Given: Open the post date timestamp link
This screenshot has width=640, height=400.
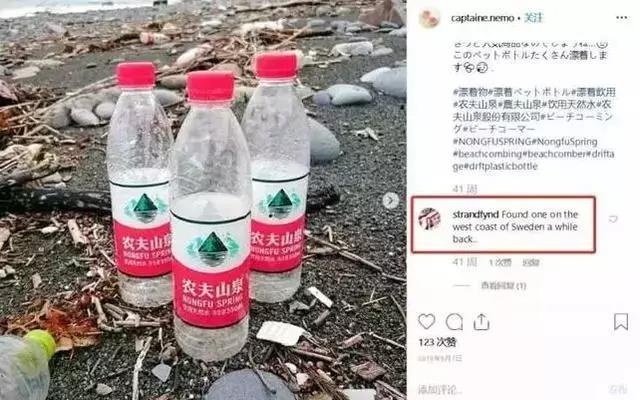Looking at the screenshot, I should 440,358.
